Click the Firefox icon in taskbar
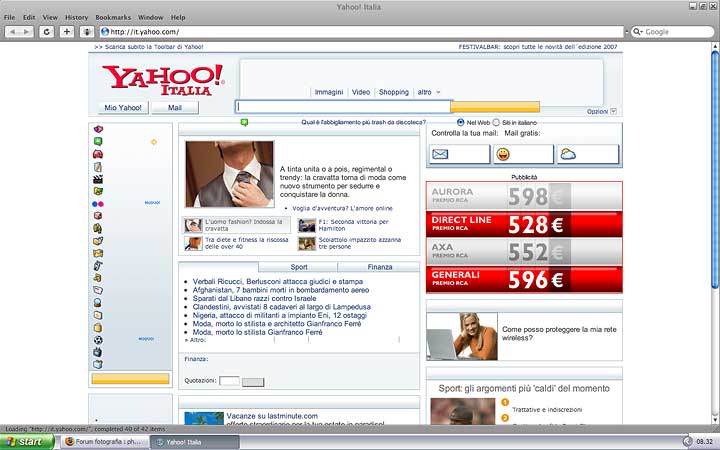This screenshot has width=720, height=450. point(70,442)
